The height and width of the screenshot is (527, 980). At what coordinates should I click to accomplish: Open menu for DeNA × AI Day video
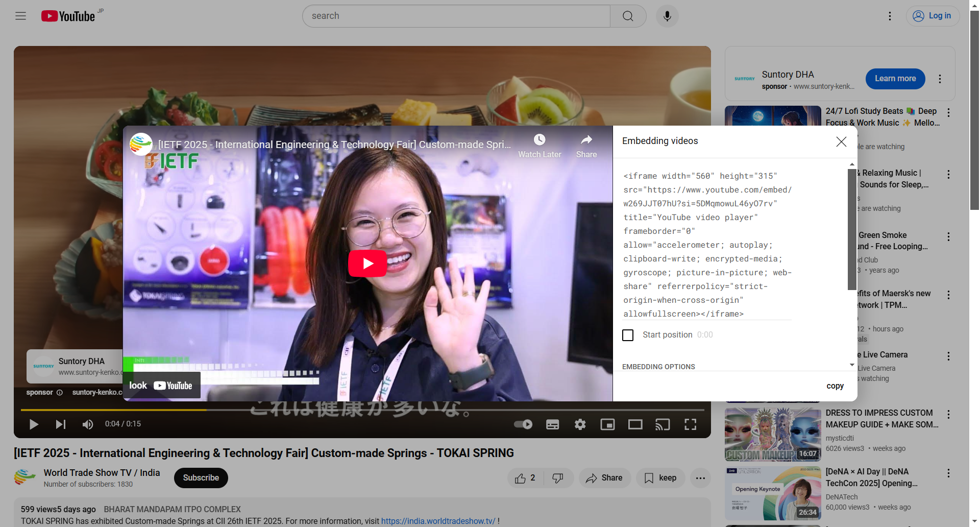point(948,473)
